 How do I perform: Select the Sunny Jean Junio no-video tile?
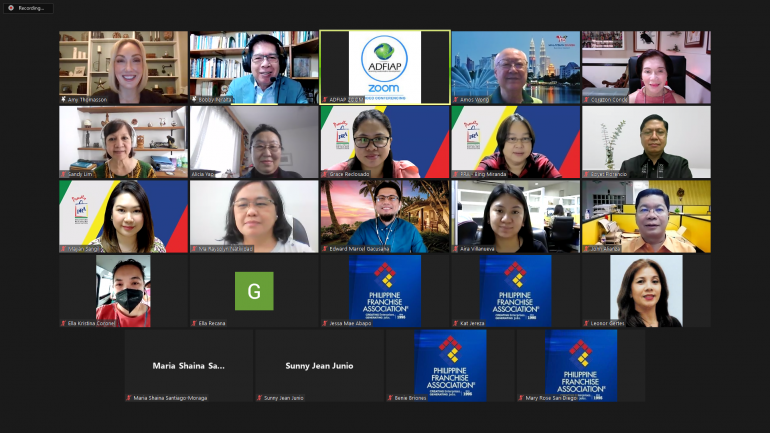coord(320,366)
